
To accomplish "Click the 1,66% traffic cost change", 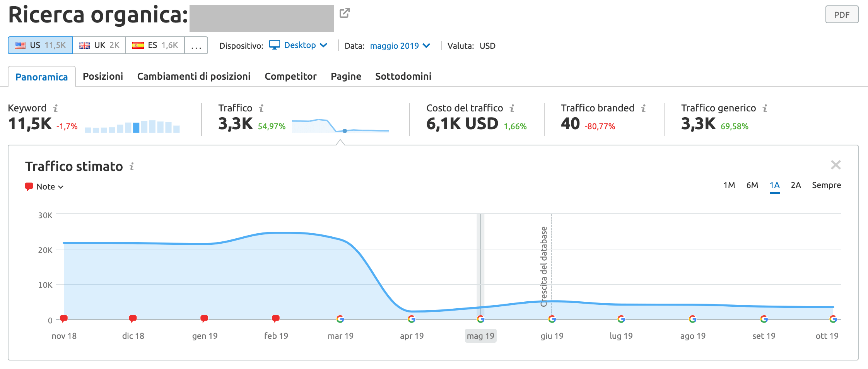I will click(x=515, y=126).
